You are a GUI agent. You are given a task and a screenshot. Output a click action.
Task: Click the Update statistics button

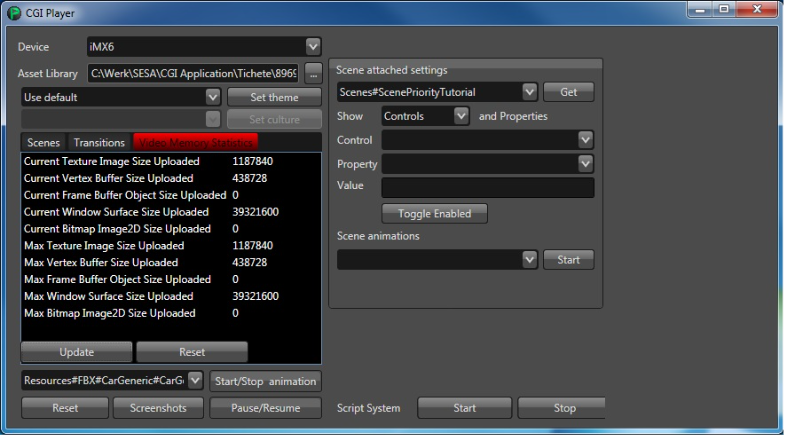[x=77, y=352]
